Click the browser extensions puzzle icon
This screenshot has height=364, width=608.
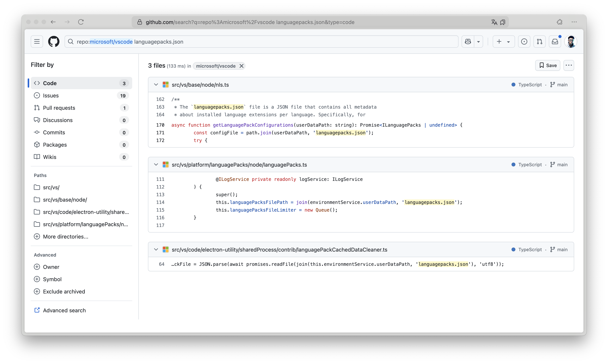coord(559,22)
